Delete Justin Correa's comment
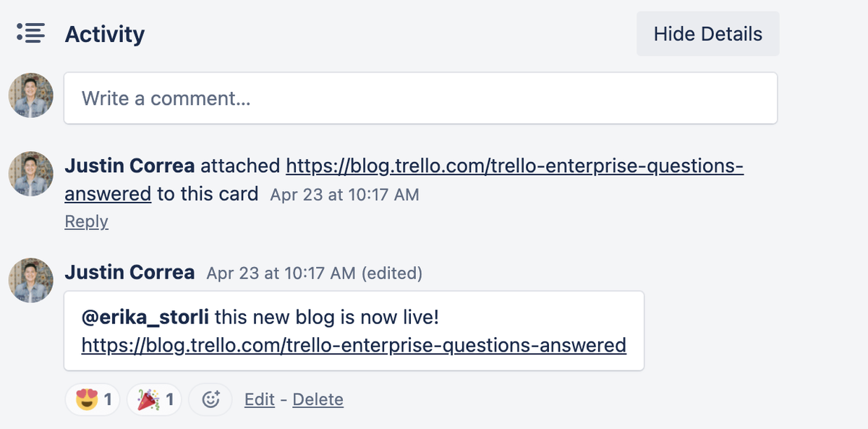Screen dimensions: 868x429 click(318, 399)
